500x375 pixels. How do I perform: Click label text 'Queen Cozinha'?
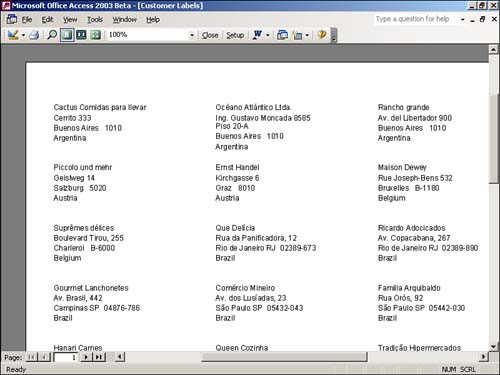point(242,348)
